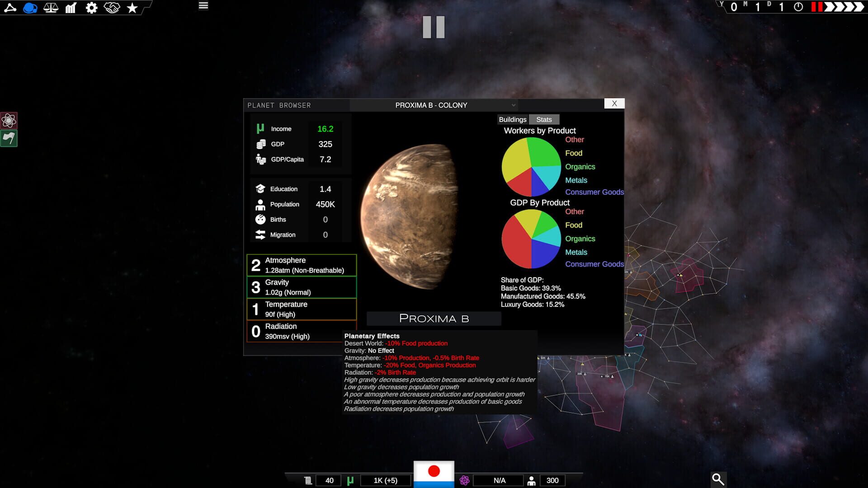Open the statistics bar chart icon
868x488 pixels.
pyautogui.click(x=71, y=7)
